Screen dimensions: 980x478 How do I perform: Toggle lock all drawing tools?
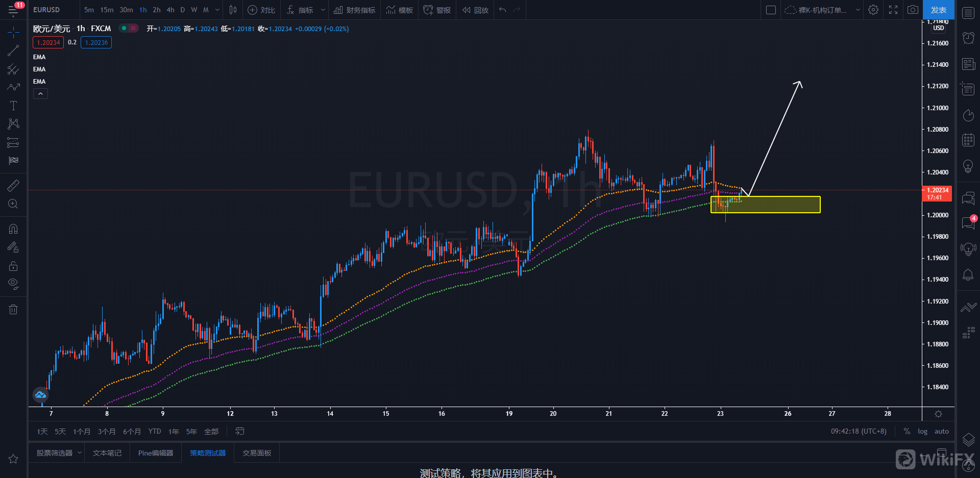click(x=13, y=266)
